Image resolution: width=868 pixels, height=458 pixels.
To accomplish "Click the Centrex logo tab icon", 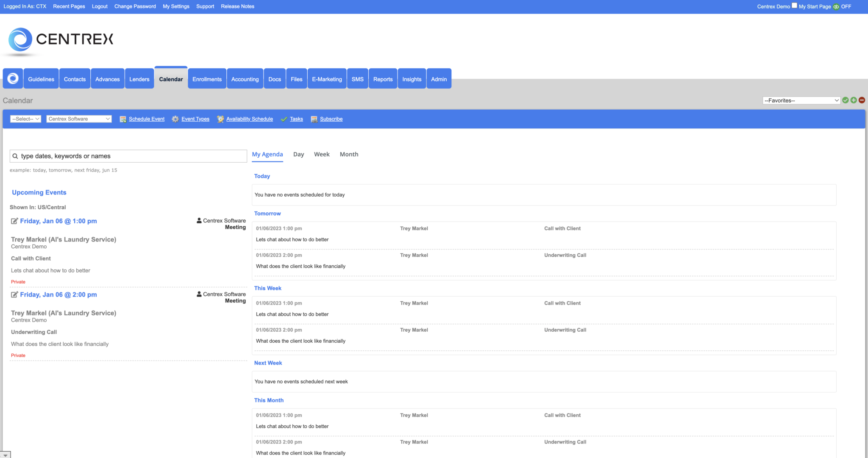I will (x=12, y=78).
